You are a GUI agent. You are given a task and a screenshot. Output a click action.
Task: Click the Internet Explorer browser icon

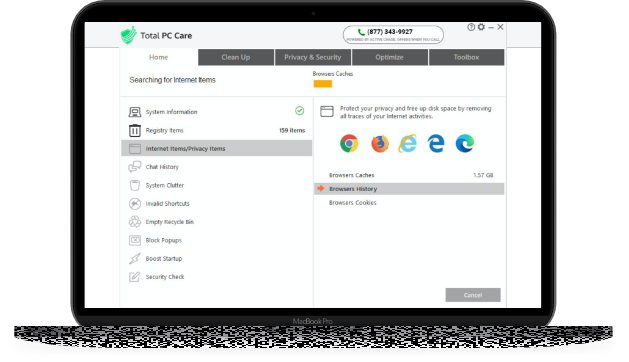tap(408, 143)
